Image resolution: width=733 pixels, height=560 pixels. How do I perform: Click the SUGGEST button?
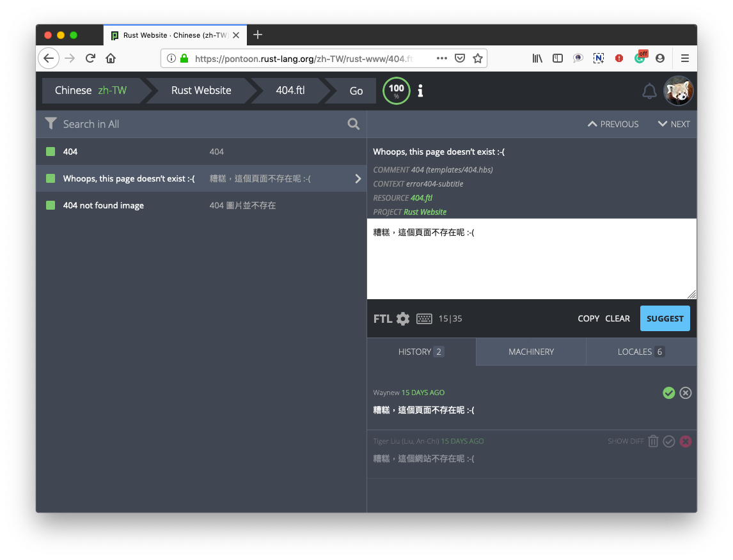665,318
